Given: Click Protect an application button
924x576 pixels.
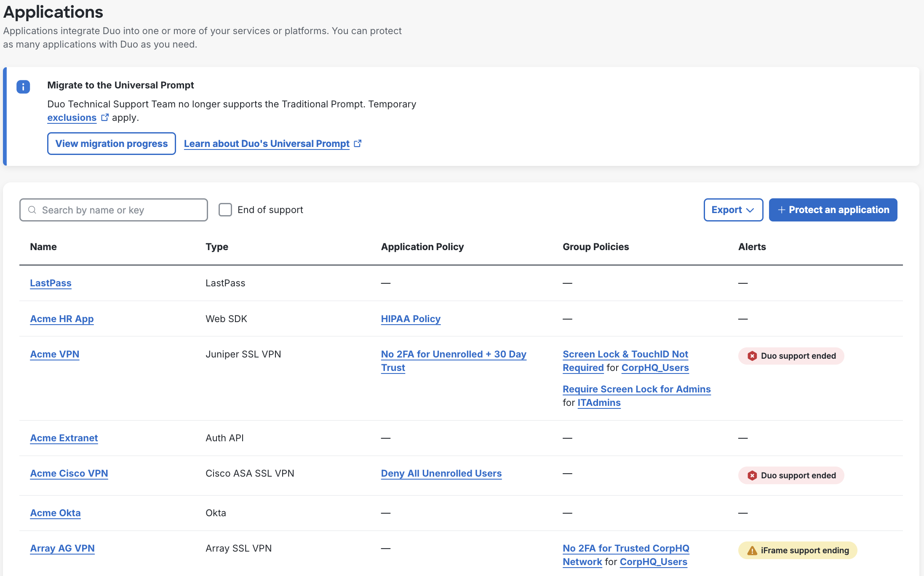Looking at the screenshot, I should 832,210.
